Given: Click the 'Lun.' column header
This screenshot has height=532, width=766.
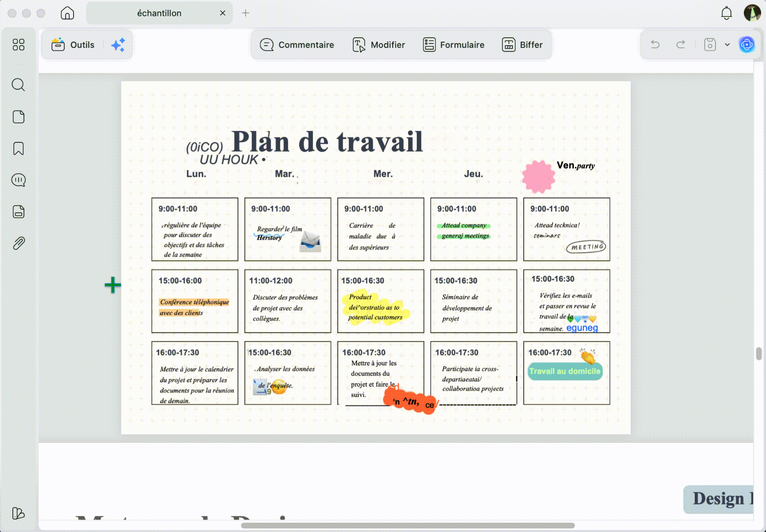Looking at the screenshot, I should click(196, 174).
